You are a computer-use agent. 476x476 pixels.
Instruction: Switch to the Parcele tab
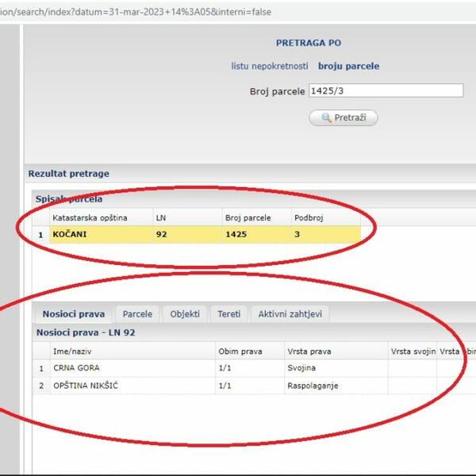[137, 314]
